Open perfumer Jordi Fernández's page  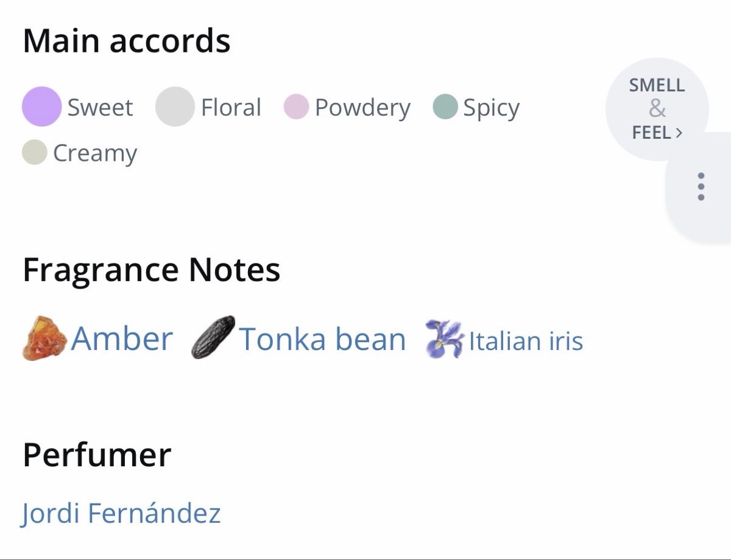coord(121,513)
